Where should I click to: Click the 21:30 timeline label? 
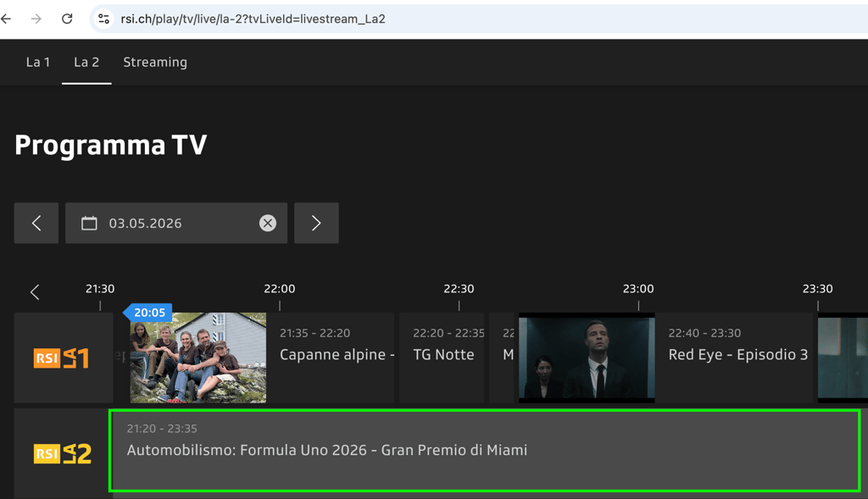[x=100, y=289]
